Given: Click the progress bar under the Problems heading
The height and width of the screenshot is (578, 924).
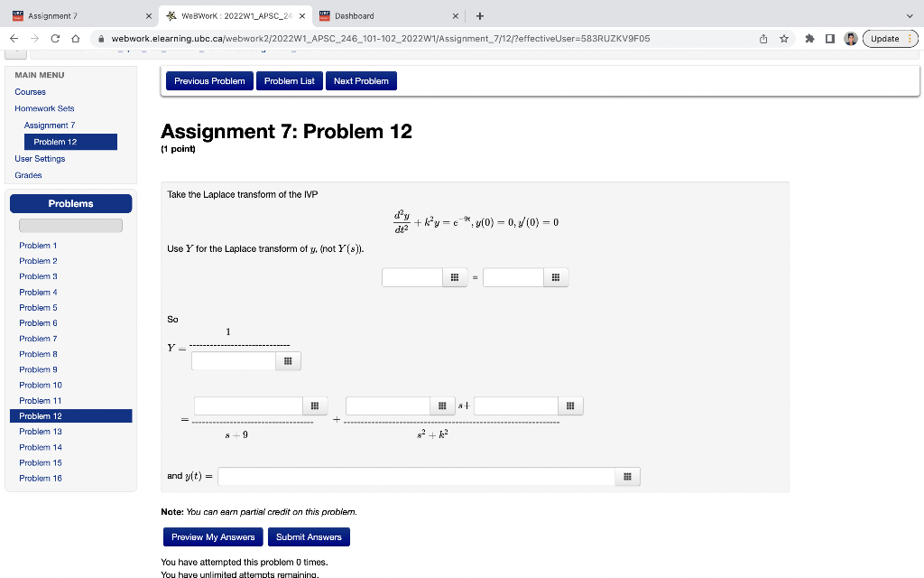Looking at the screenshot, I should pyautogui.click(x=70, y=225).
